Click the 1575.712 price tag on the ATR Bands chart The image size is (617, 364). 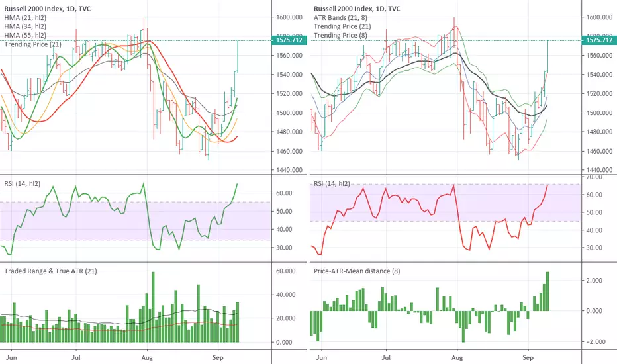[599, 40]
